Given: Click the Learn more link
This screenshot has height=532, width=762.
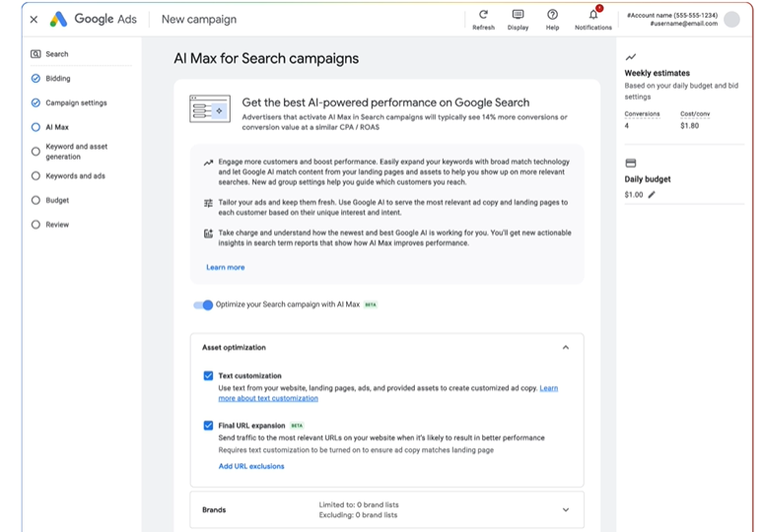Looking at the screenshot, I should [225, 268].
